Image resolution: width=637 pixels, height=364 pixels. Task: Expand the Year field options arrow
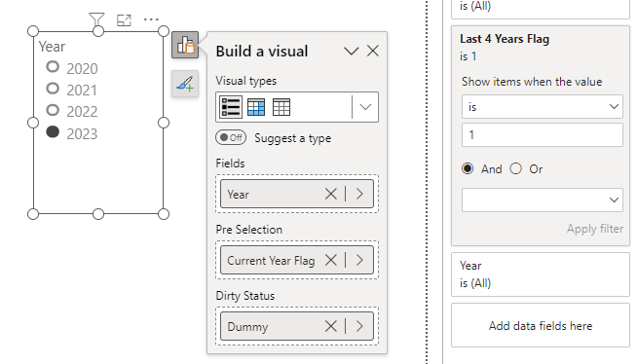pos(359,194)
